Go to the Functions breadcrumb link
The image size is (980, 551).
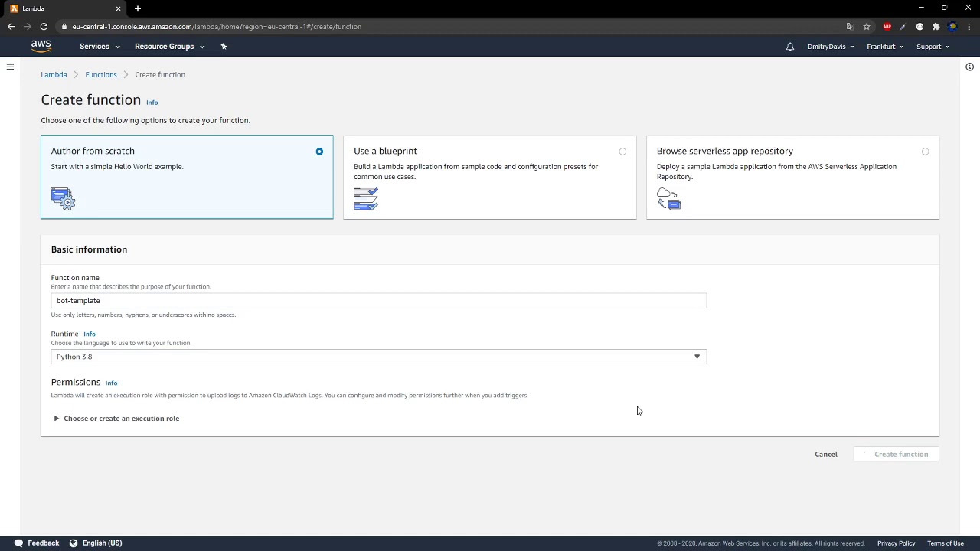pos(101,75)
